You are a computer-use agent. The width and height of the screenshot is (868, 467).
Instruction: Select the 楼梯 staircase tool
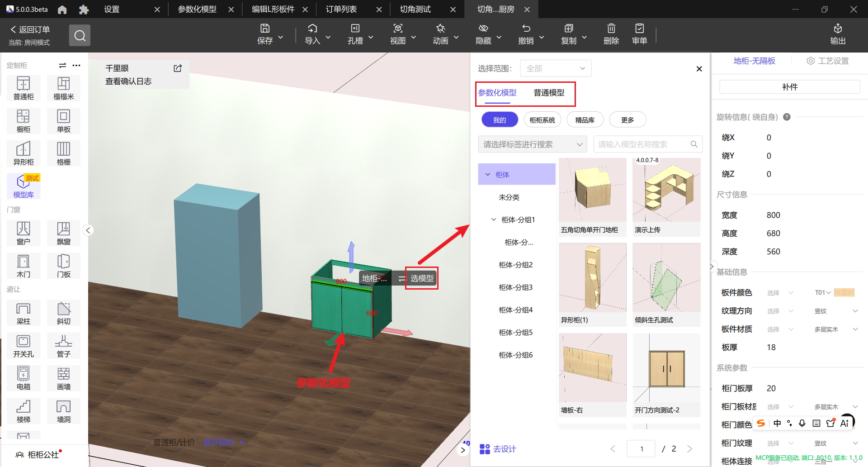[24, 411]
